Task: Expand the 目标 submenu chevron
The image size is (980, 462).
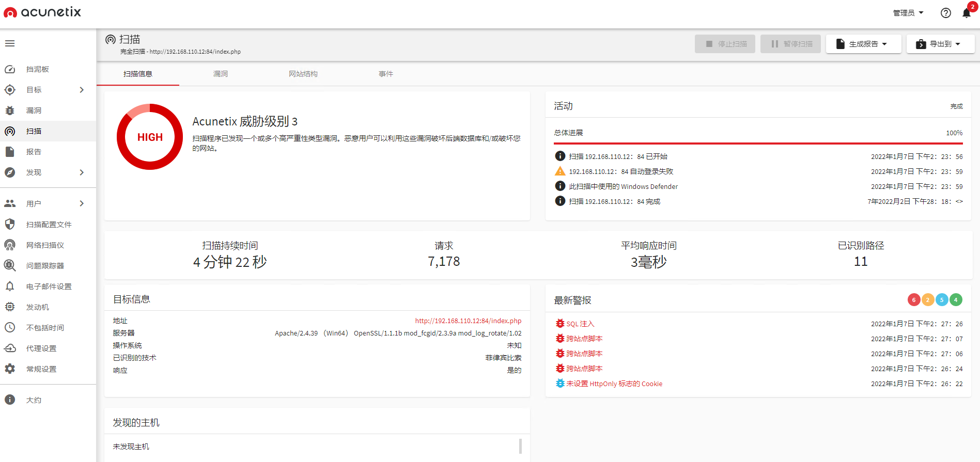Action: (82, 90)
